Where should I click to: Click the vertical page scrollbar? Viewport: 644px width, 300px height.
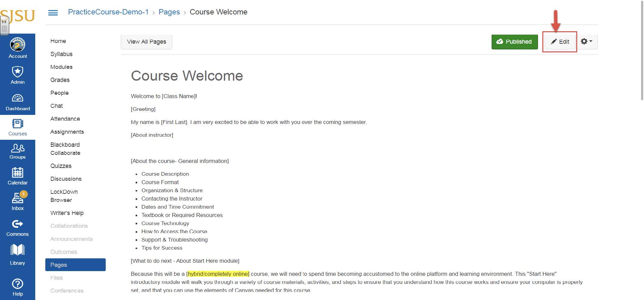(642, 50)
